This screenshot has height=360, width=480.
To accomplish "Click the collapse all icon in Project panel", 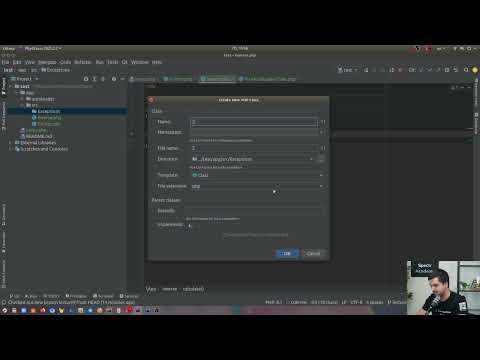I will pyautogui.click(x=103, y=79).
